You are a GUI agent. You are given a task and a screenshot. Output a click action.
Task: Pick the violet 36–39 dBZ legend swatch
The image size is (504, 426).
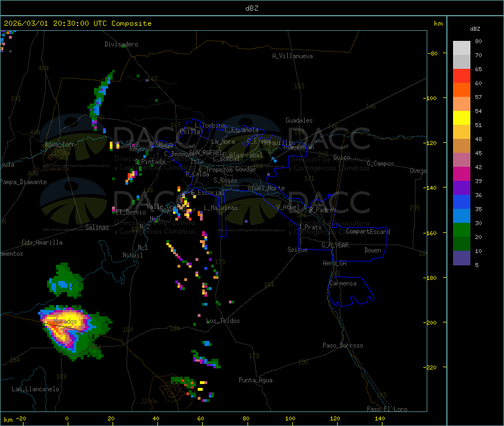(x=461, y=188)
